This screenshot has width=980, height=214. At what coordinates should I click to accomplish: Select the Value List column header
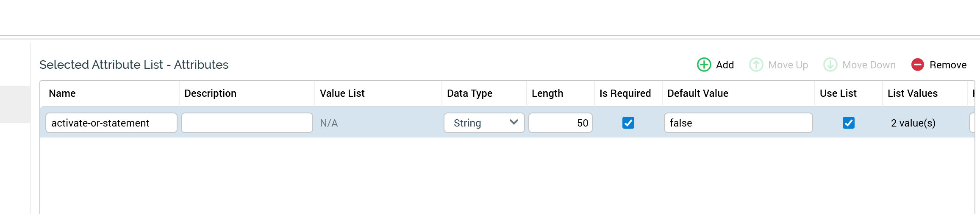click(342, 93)
